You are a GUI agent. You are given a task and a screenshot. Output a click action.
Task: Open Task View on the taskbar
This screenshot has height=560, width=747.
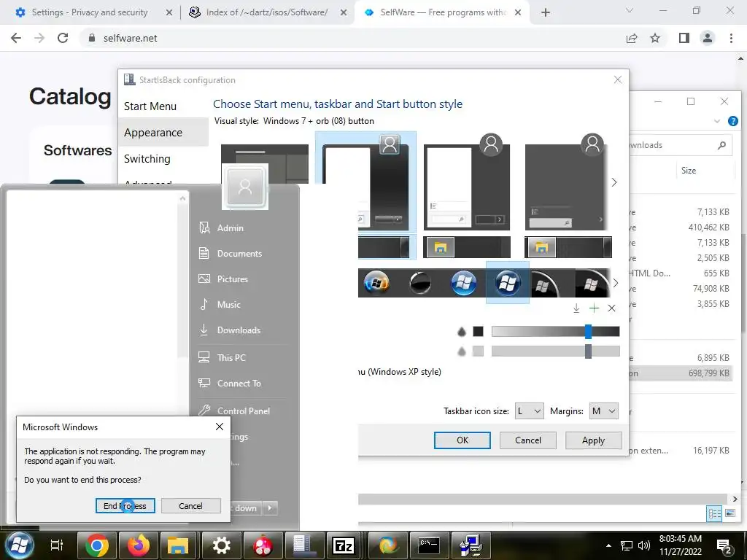click(x=57, y=545)
